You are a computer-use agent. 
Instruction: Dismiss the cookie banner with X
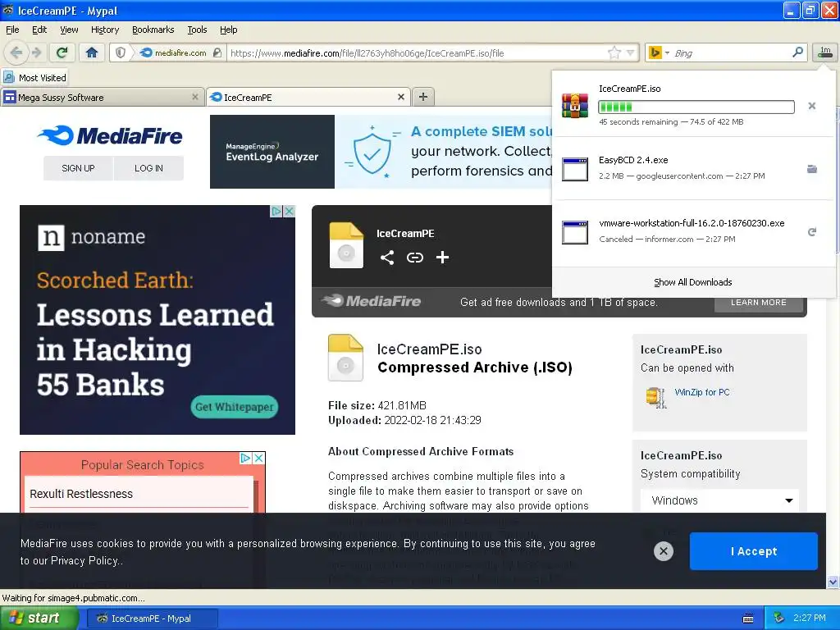click(663, 550)
